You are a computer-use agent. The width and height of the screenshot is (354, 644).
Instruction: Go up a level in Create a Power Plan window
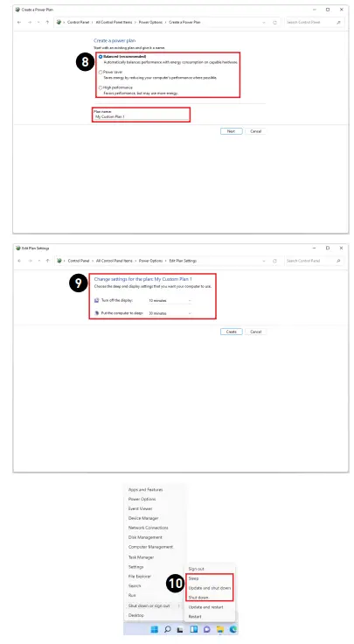coord(47,22)
